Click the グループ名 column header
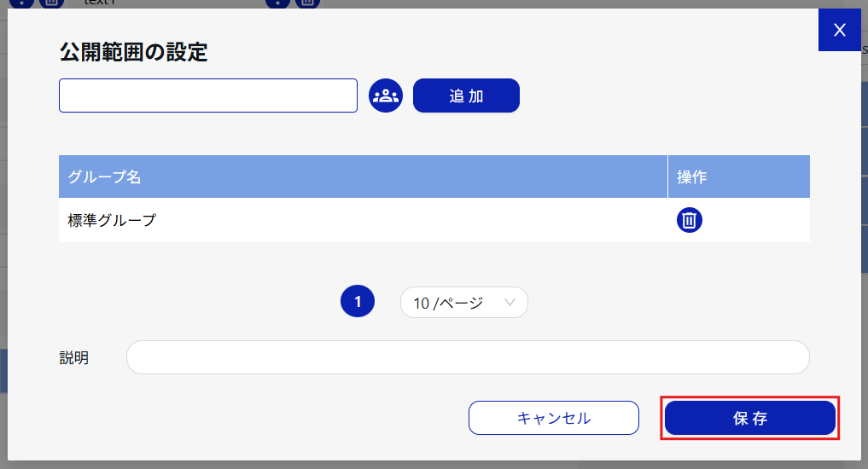 (105, 177)
